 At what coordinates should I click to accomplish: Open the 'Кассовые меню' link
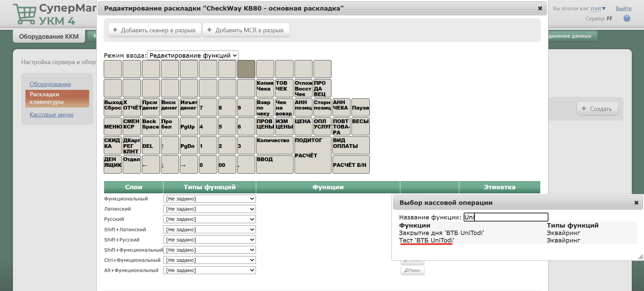52,115
